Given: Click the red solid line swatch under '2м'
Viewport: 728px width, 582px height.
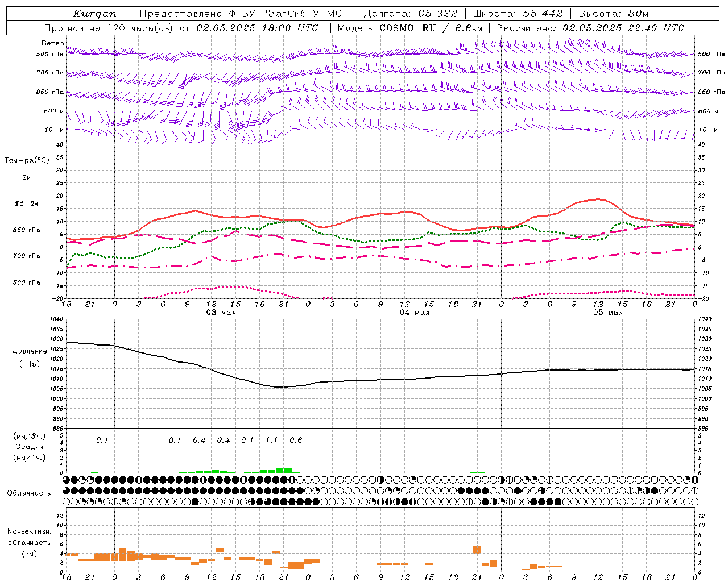Looking at the screenshot, I should (x=26, y=184).
